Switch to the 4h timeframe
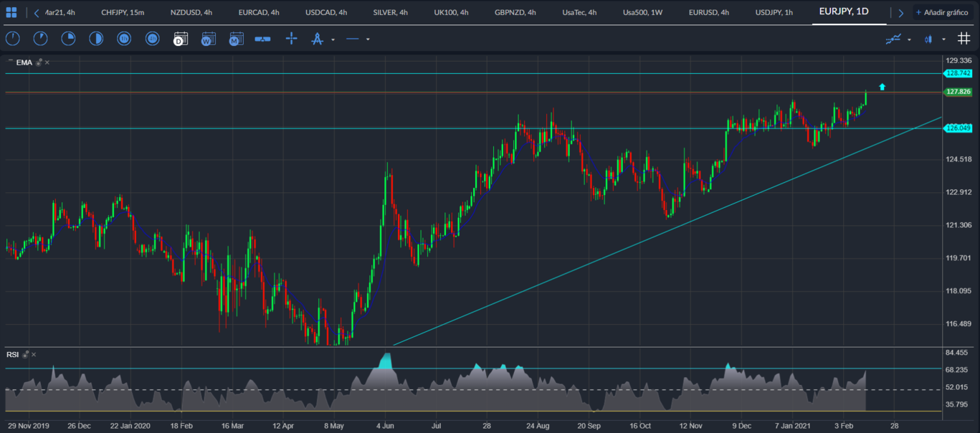The height and width of the screenshot is (433, 980). point(152,39)
